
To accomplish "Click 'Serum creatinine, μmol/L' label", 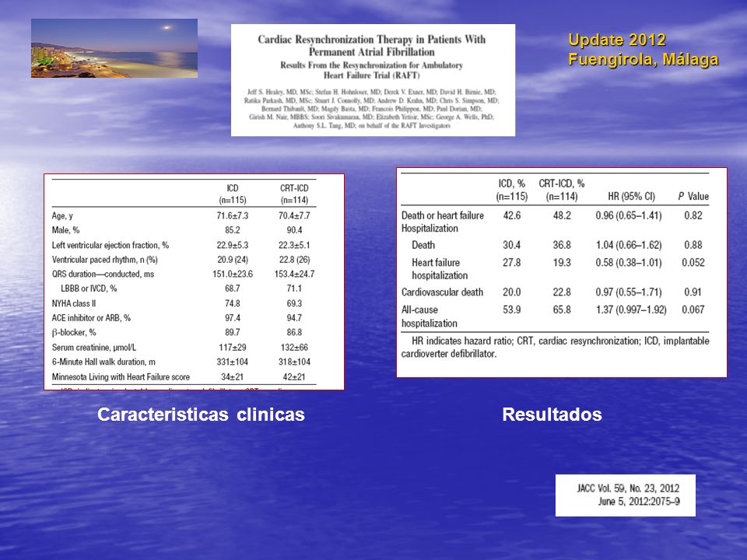I will [94, 348].
